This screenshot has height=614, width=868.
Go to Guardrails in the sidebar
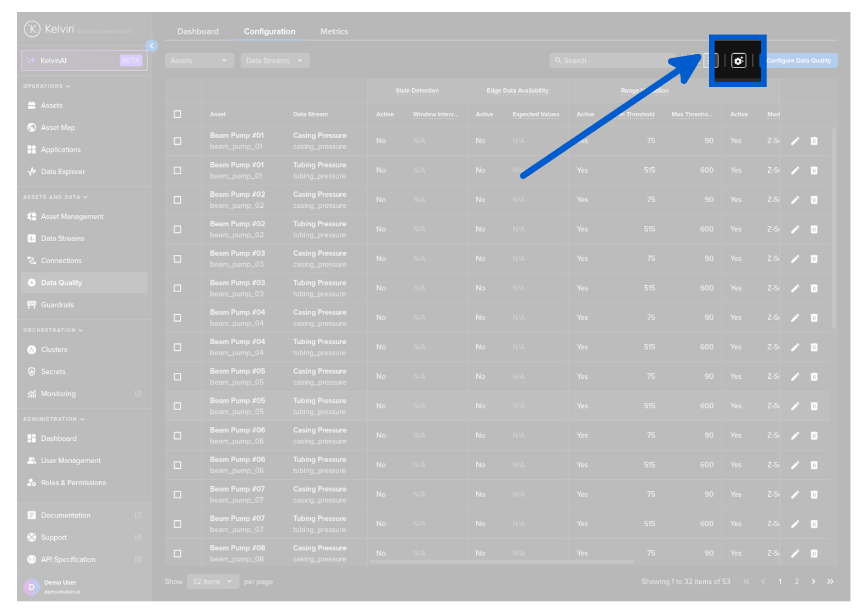tap(57, 305)
